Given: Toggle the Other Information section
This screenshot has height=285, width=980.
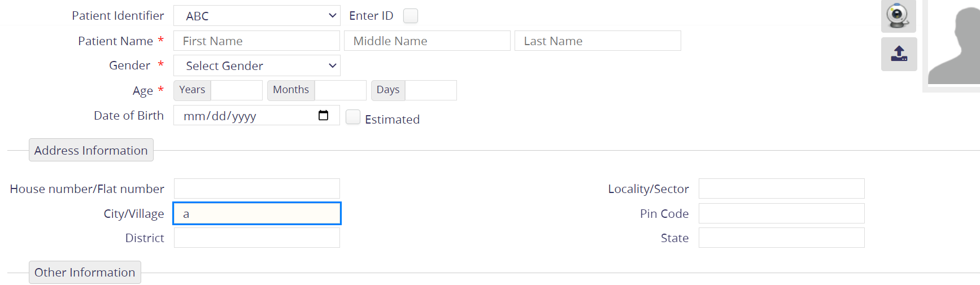Looking at the screenshot, I should click(85, 272).
